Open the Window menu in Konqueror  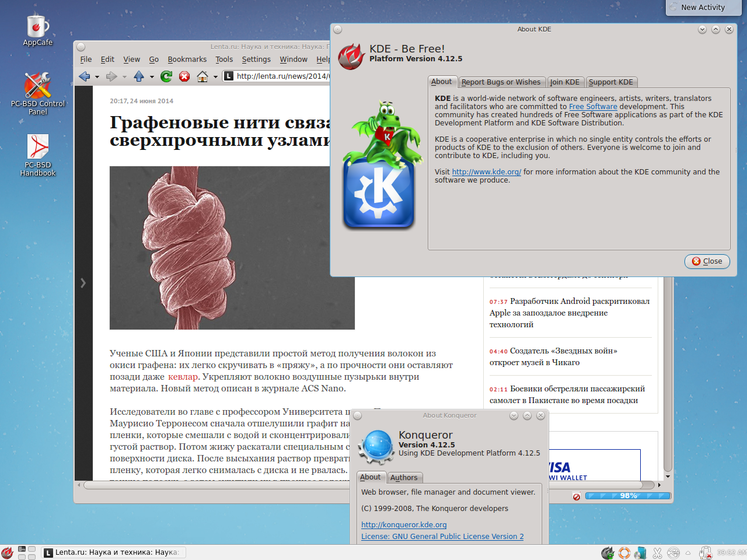pos(294,60)
